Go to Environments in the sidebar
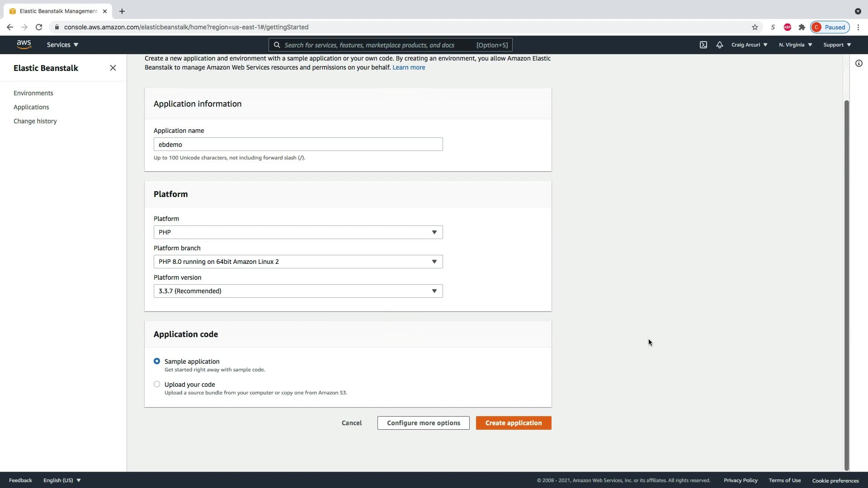Screen dimensions: 868x488 click(x=33, y=93)
